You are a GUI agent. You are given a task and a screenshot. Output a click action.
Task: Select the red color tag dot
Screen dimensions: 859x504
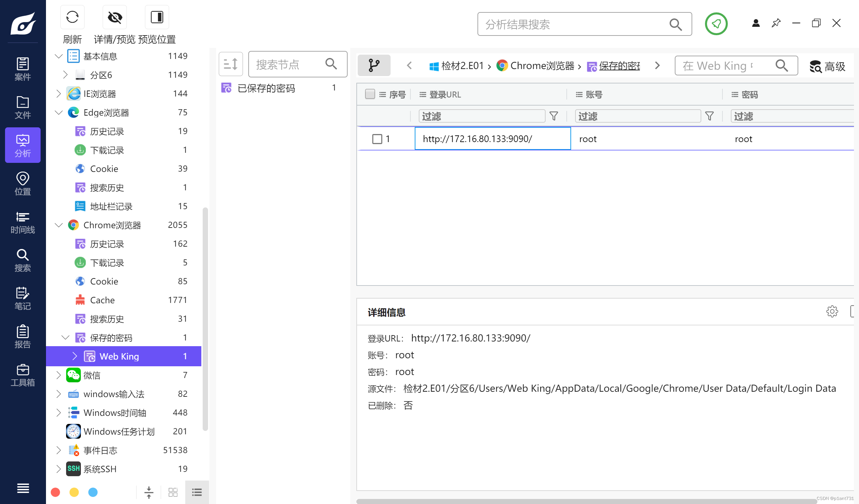pos(55,492)
